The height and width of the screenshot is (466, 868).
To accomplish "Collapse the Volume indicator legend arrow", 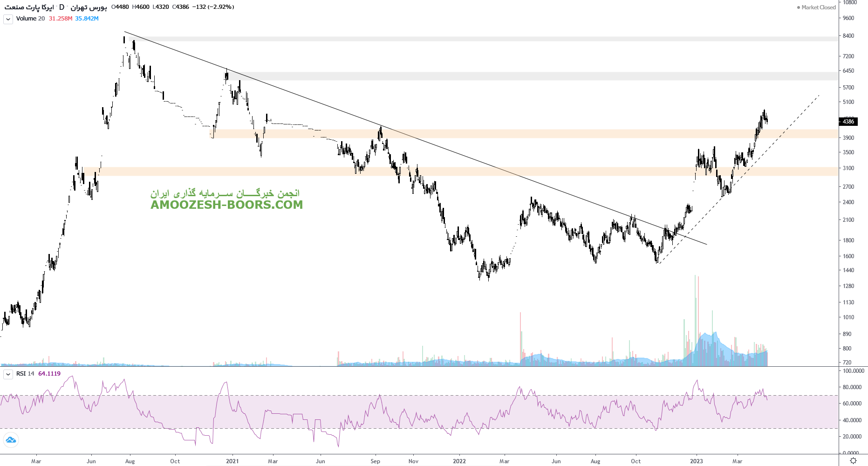I will [8, 19].
